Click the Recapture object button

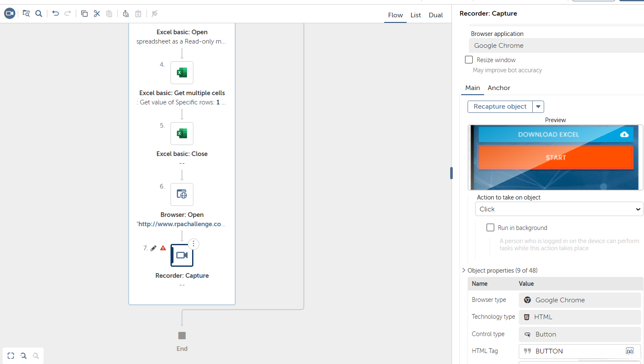tap(500, 107)
